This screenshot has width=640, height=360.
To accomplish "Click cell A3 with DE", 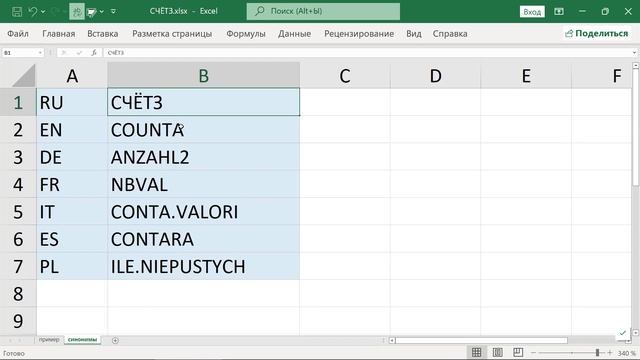I will [72, 157].
